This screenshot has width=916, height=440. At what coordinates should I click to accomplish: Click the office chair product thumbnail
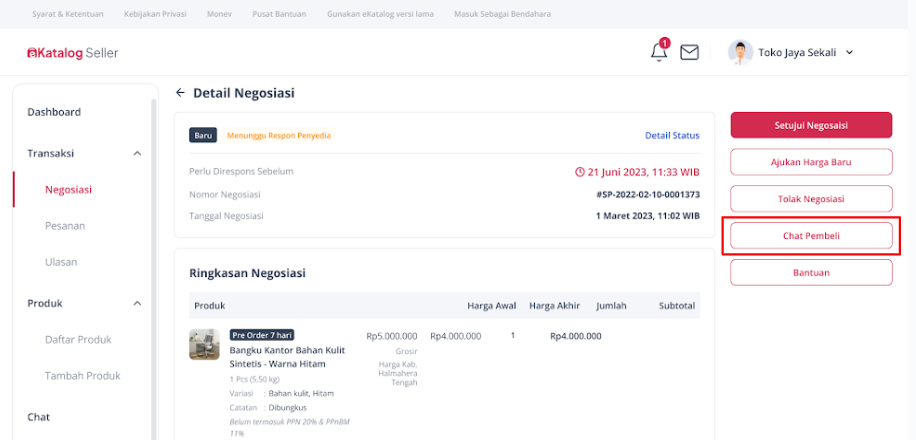(204, 344)
